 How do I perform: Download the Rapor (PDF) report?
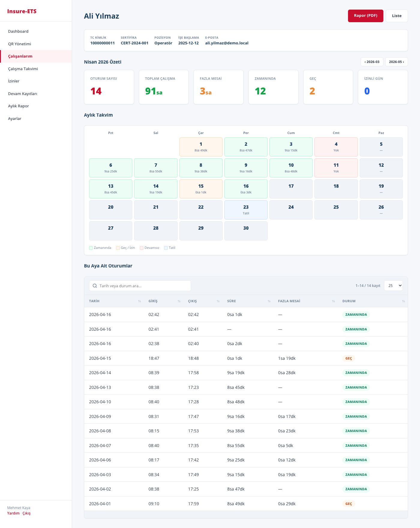365,16
